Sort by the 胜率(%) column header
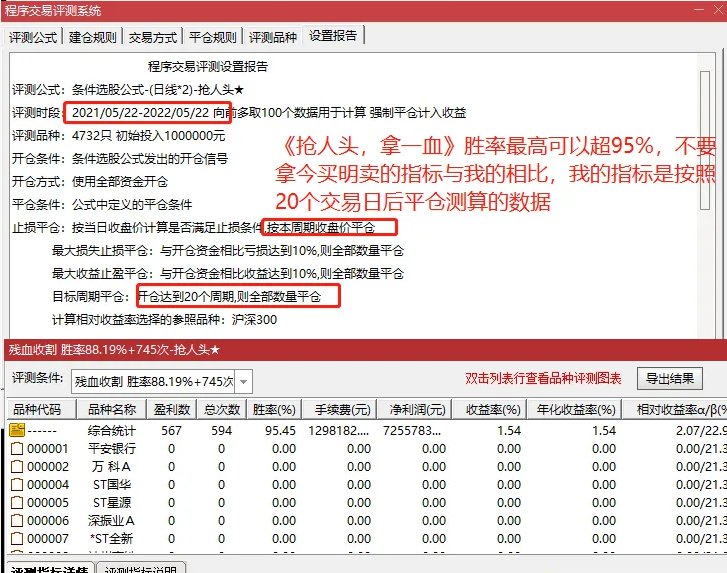The image size is (727, 573). point(274,410)
